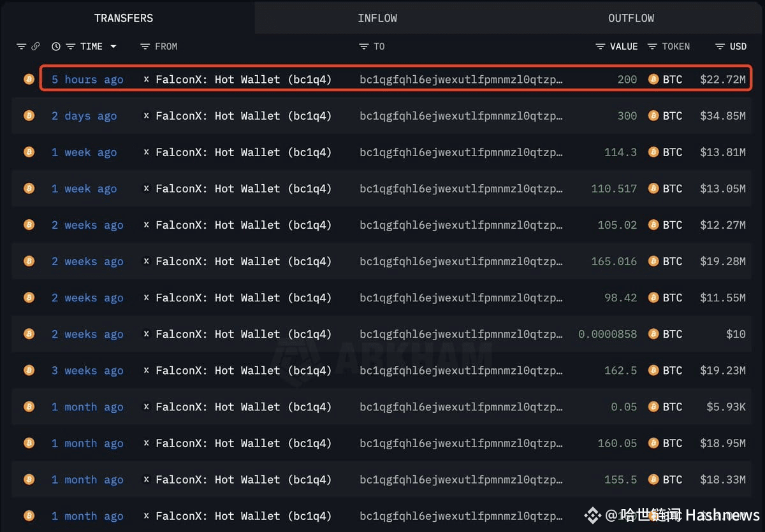Expand the TIME sort dropdown arrow
This screenshot has height=532, width=765.
coord(113,47)
